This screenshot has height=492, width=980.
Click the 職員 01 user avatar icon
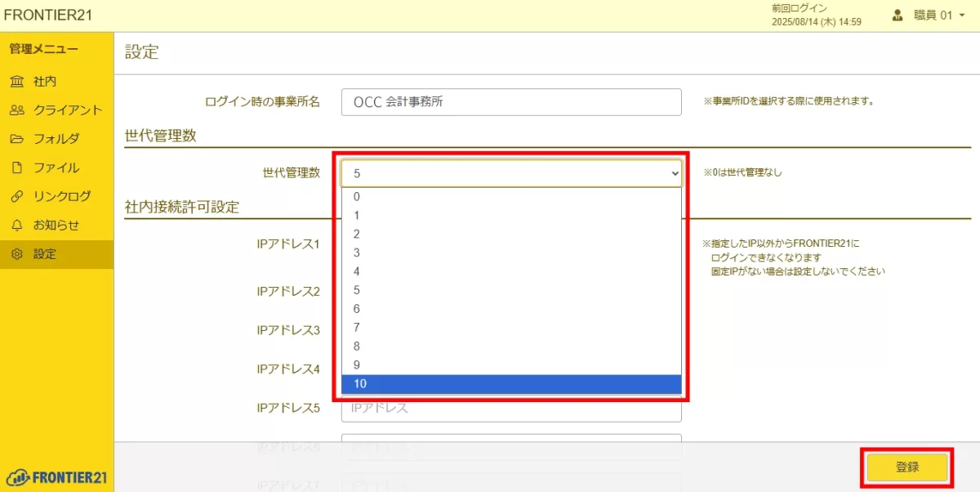(898, 15)
